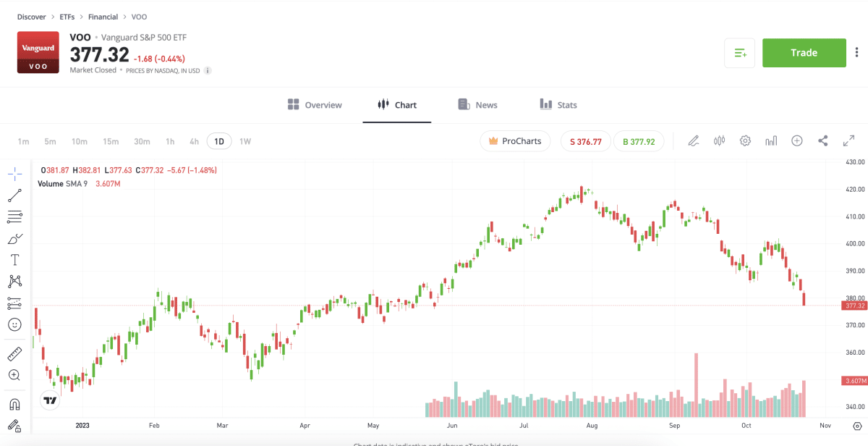Click the share chart icon
The image size is (868, 446).
[x=822, y=140]
